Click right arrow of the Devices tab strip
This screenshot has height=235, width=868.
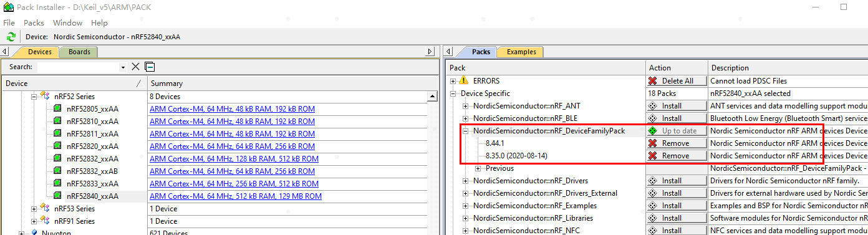pyautogui.click(x=430, y=52)
